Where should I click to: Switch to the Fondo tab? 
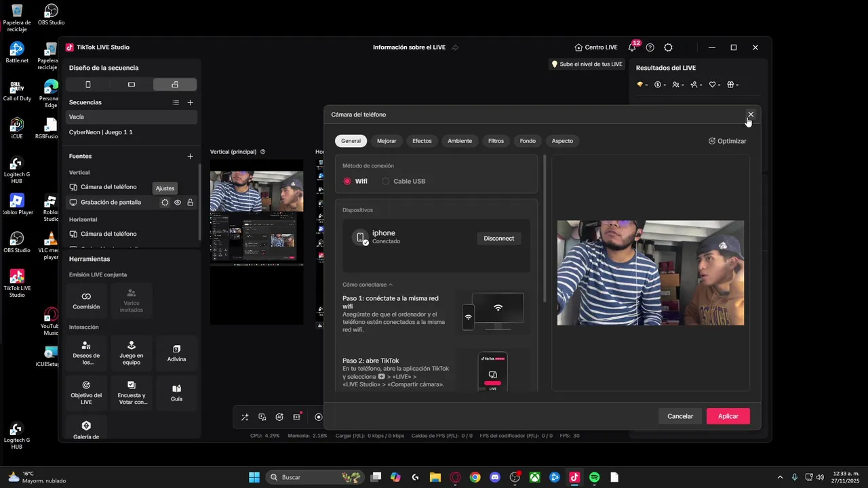click(528, 141)
